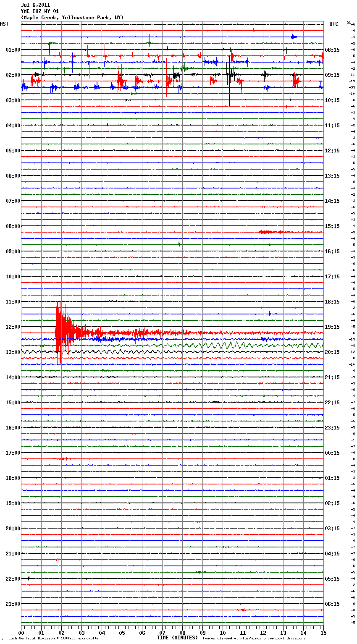Click the large red earthquake burst near 12:00
This screenshot has width=357, height=644.
click(65, 333)
